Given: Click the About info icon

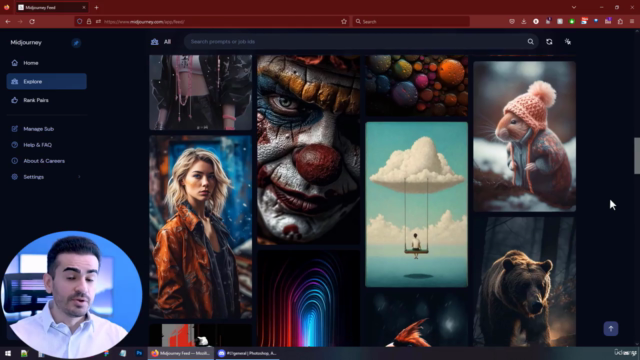Looking at the screenshot, I should (15, 161).
